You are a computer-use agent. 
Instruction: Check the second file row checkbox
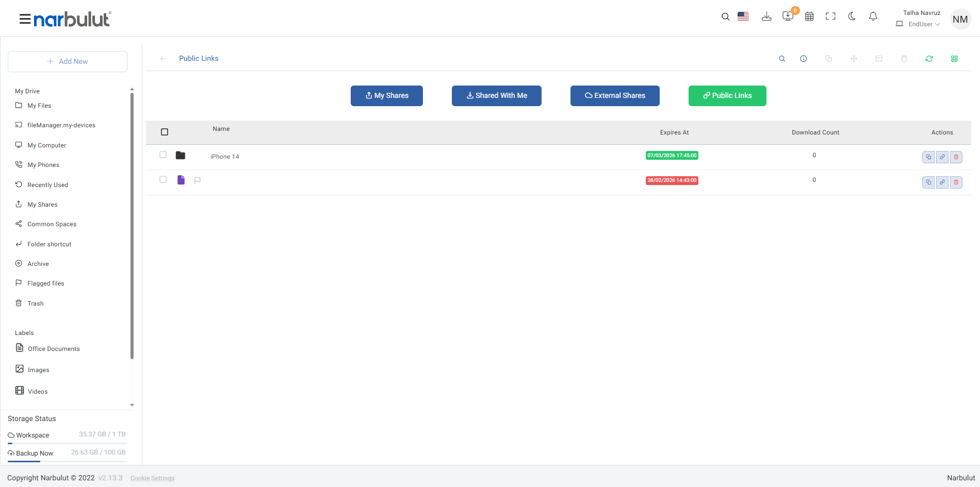[x=163, y=179]
